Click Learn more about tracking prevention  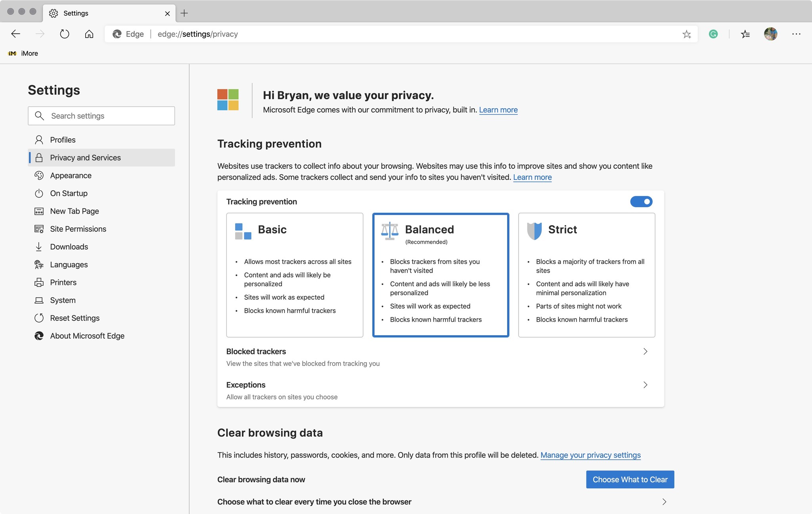pyautogui.click(x=531, y=177)
